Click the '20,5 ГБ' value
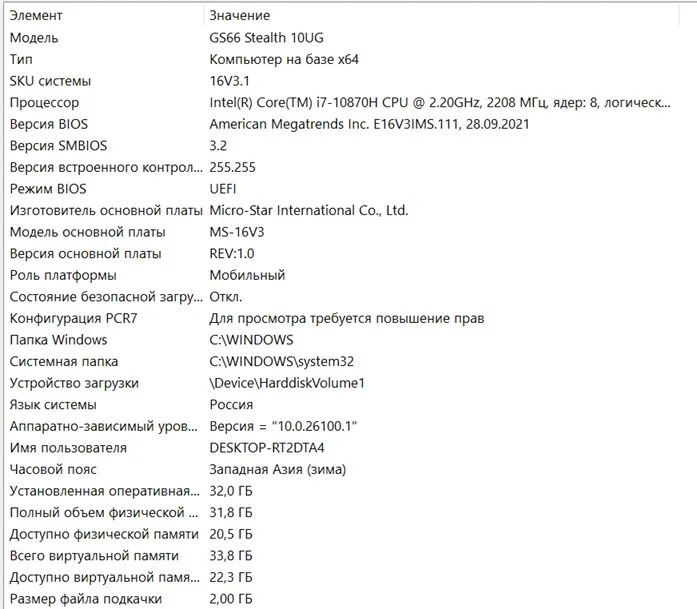 pos(231,534)
